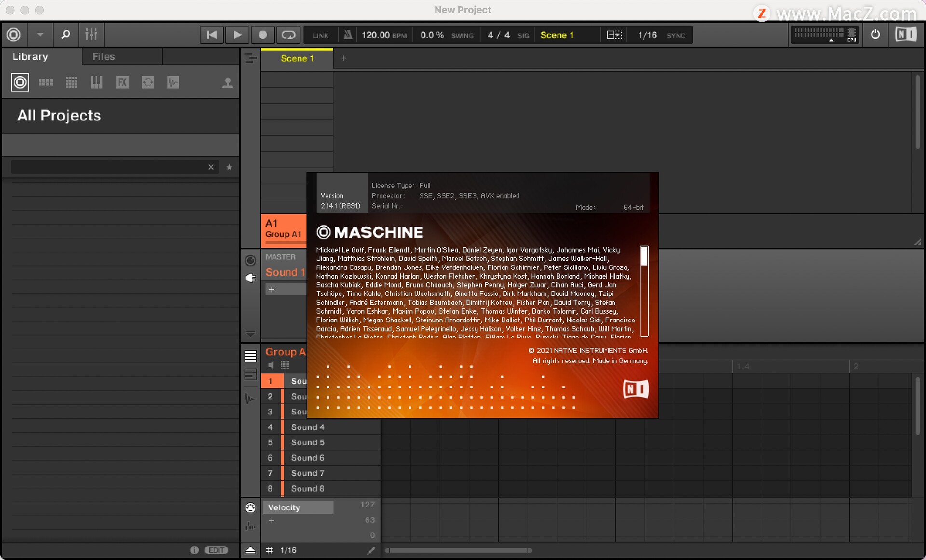Screen dimensions: 926x560
Task: Toggle the favorites star filter
Action: (x=230, y=167)
